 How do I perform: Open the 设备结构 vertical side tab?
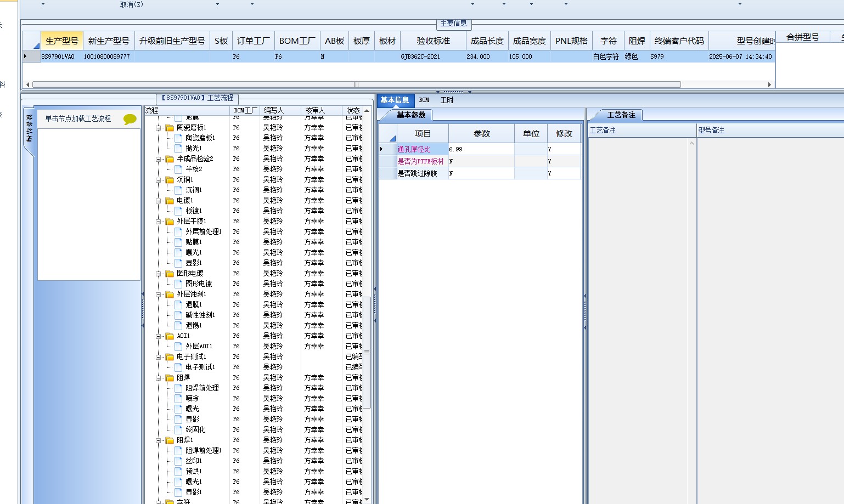tap(29, 128)
